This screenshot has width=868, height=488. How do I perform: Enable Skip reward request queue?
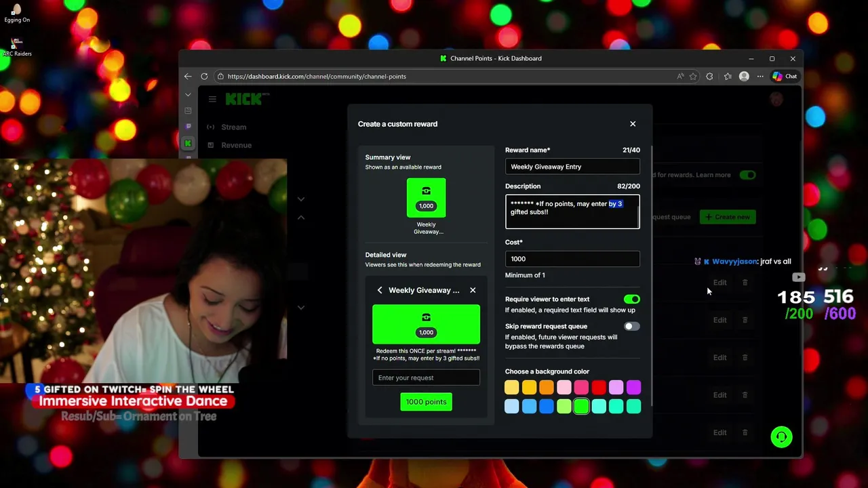click(631, 326)
